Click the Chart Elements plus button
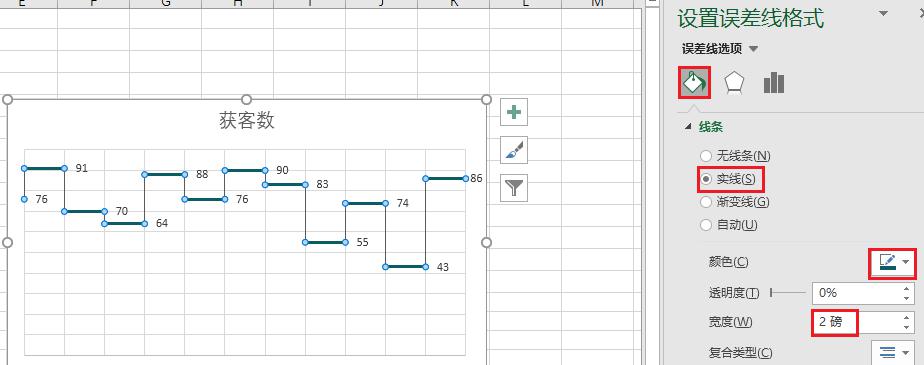This screenshot has height=365, width=924. tap(514, 112)
